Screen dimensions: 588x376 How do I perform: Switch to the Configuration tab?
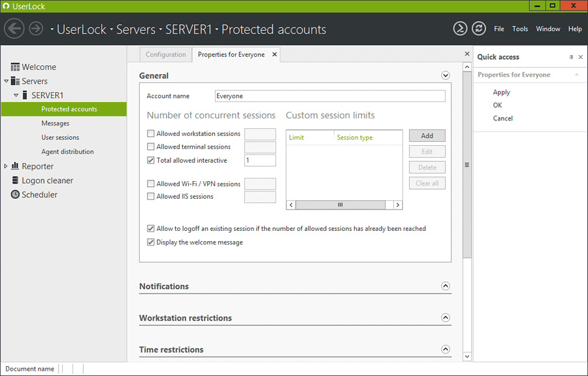point(165,55)
